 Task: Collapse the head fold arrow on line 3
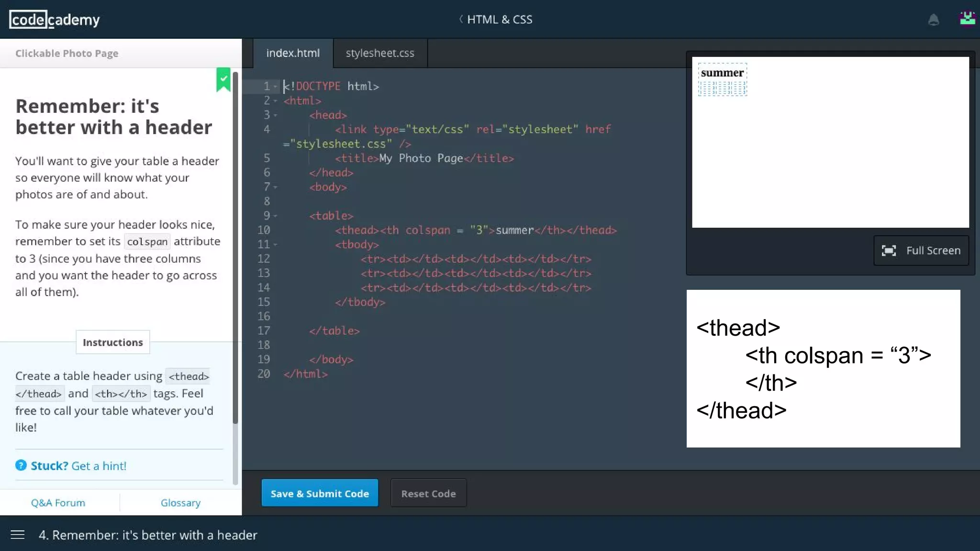[x=276, y=115]
